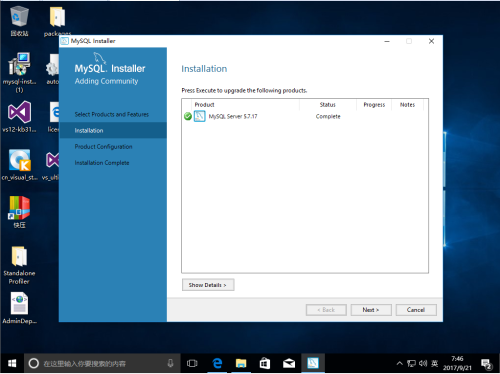500x374 pixels.
Task: Click green check icon for MySQL Server
Action: (188, 116)
